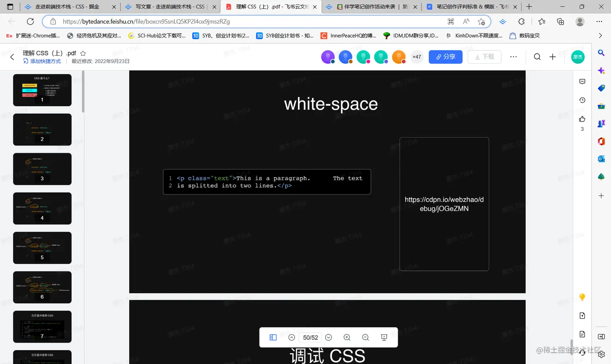Click the thumbnail panel scrollbar
The height and width of the screenshot is (364, 611).
[83, 92]
